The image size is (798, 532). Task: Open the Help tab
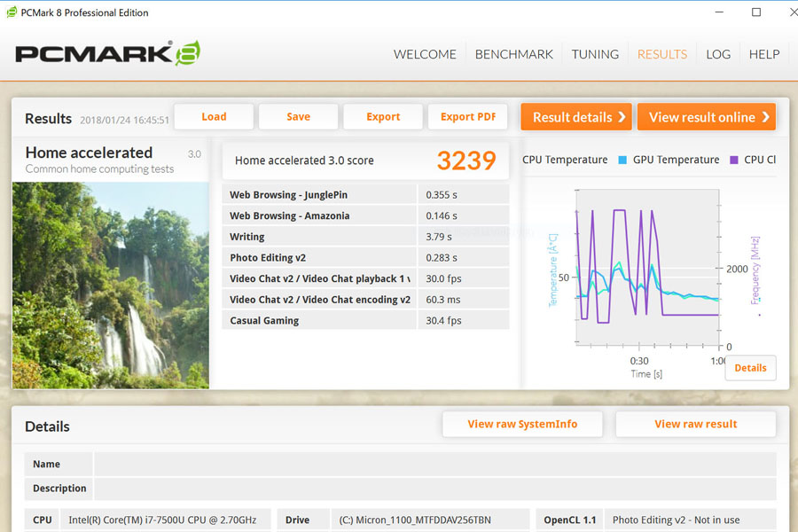[x=764, y=54]
